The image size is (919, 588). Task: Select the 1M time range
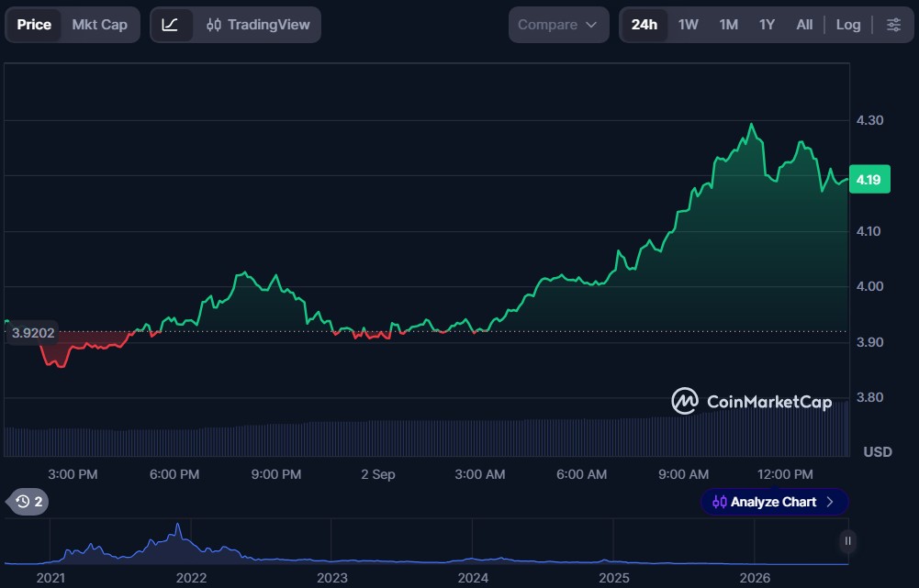[x=729, y=25]
